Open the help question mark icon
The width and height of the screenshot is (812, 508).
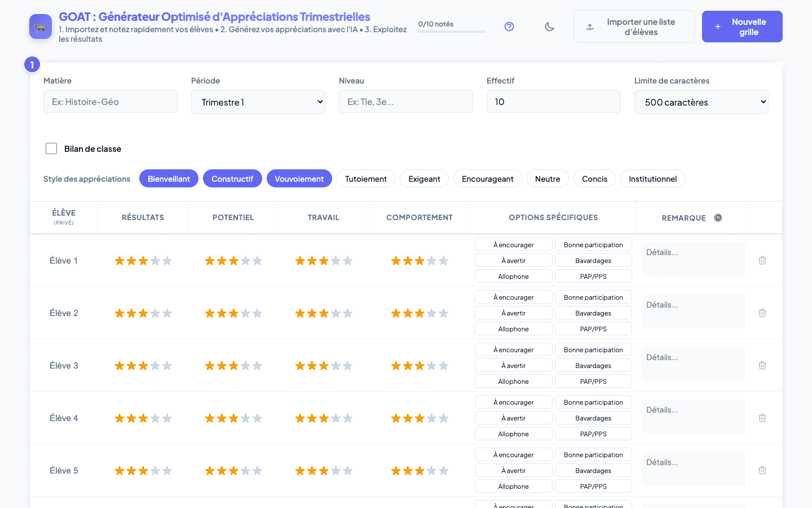pyautogui.click(x=509, y=27)
